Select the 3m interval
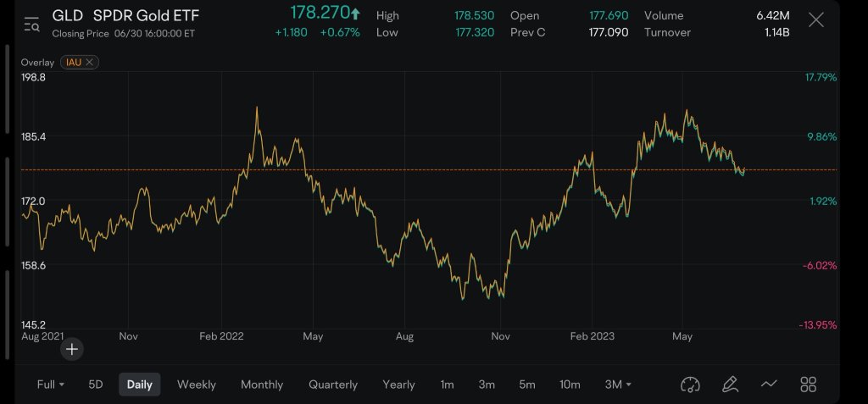Image resolution: width=868 pixels, height=404 pixels. click(x=487, y=384)
